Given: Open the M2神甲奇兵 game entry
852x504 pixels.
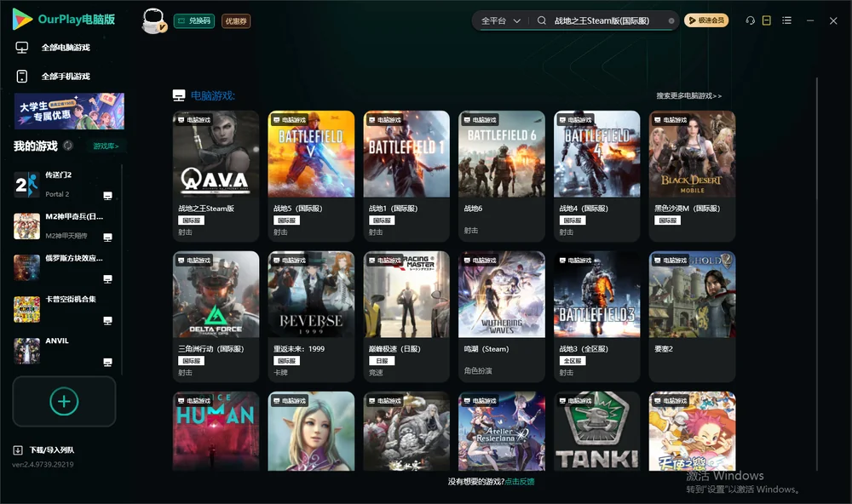Looking at the screenshot, I should click(x=64, y=226).
